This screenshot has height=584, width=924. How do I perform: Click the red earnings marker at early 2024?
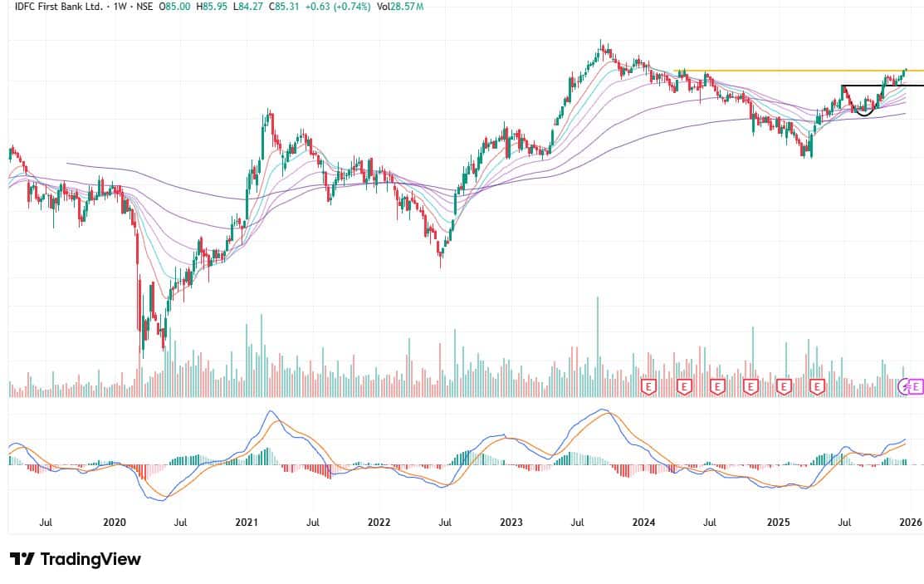point(648,387)
